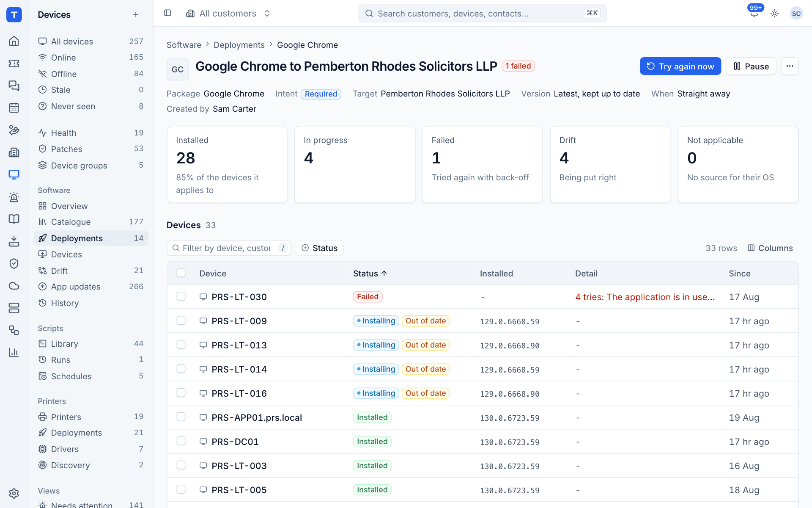Open the knowledge book icon in the rail

pos(14,219)
